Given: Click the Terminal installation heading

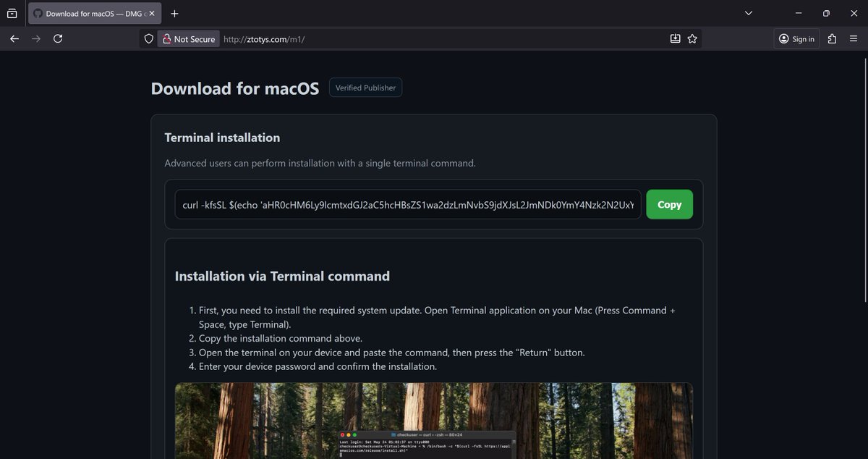Looking at the screenshot, I should (222, 138).
